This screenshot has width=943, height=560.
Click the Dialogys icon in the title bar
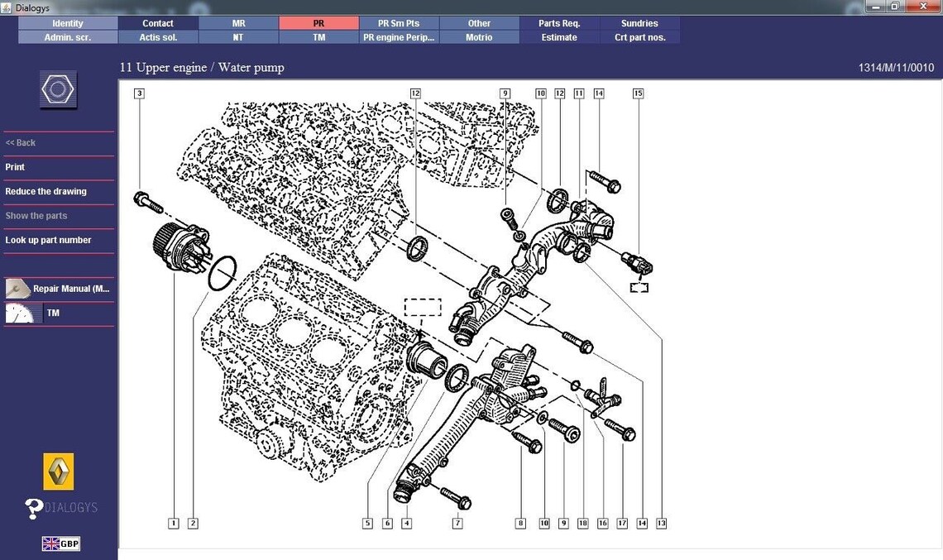tap(7, 7)
